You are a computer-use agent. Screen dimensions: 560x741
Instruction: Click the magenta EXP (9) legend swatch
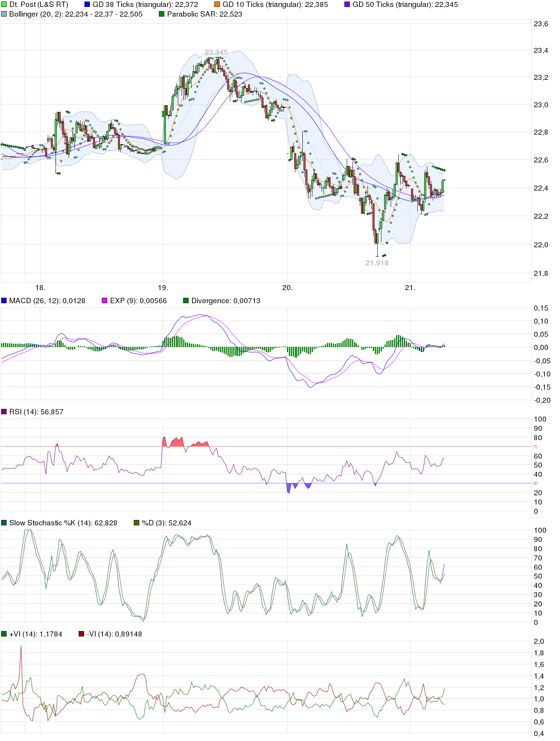pyautogui.click(x=105, y=300)
